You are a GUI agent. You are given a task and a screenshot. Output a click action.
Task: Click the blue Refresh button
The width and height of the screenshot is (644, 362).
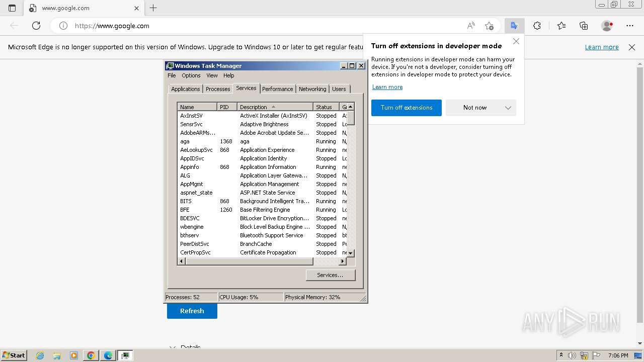pyautogui.click(x=192, y=311)
